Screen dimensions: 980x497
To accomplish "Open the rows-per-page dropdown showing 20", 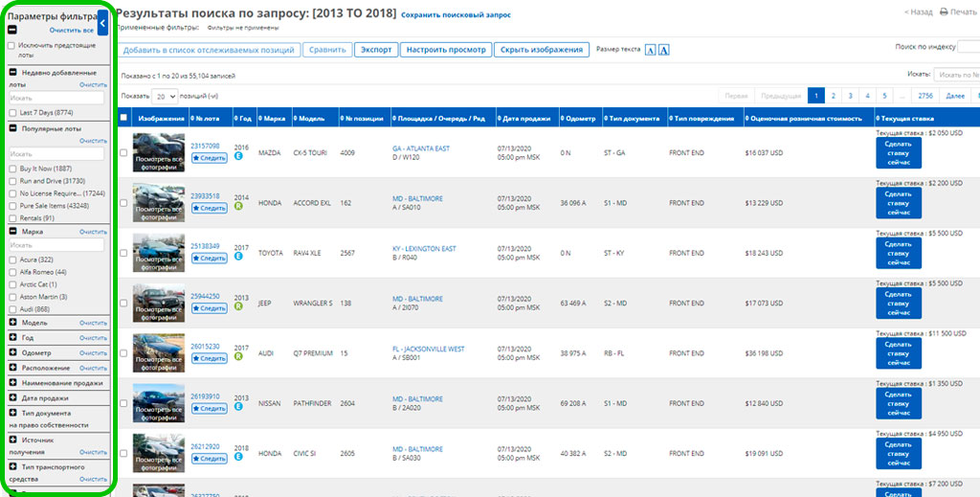I will pyautogui.click(x=165, y=97).
